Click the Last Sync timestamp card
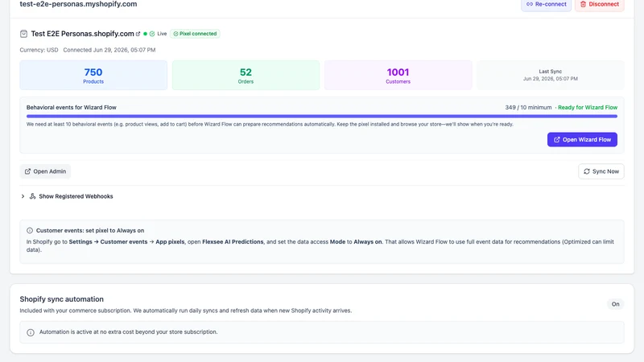The height and width of the screenshot is (362, 644). tap(551, 75)
